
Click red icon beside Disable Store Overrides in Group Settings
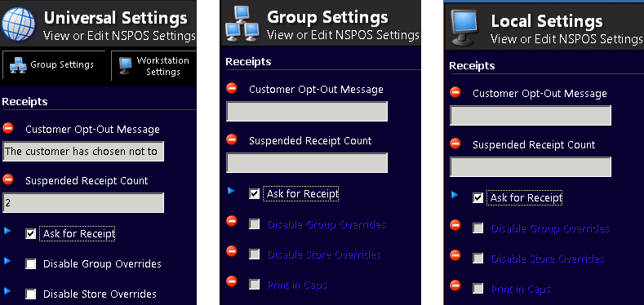(232, 251)
